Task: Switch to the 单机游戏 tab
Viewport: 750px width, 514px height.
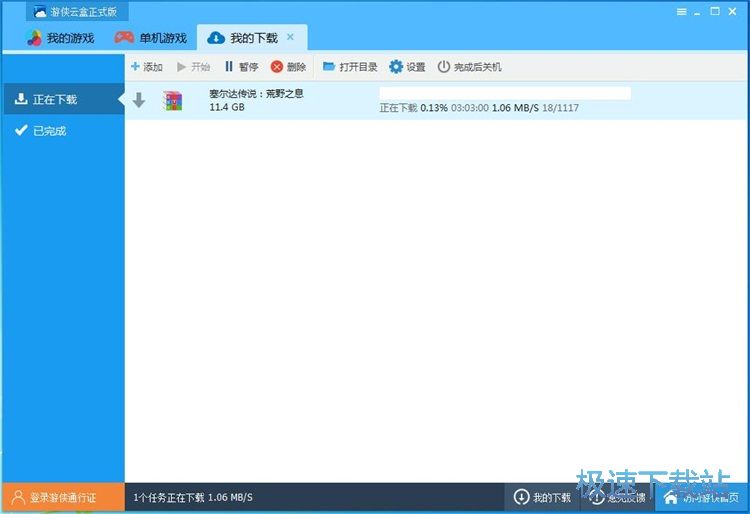Action: (x=151, y=38)
